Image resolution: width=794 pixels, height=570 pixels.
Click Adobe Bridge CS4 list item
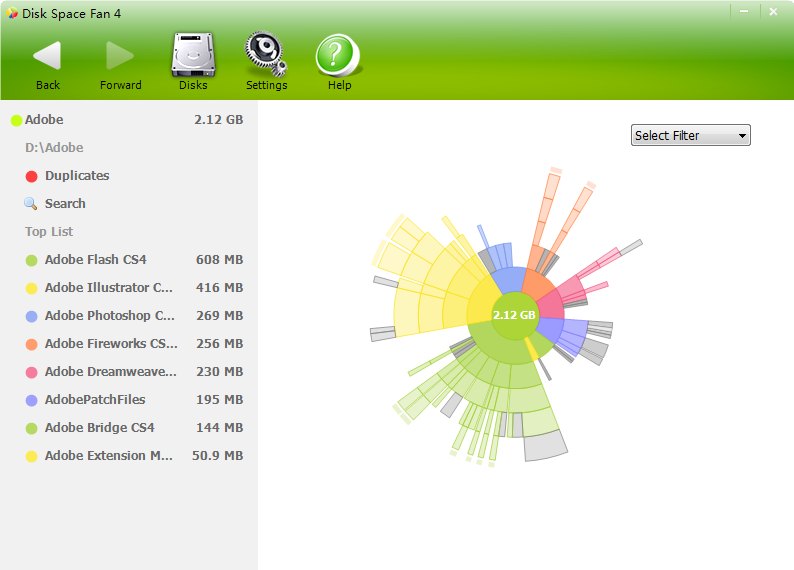click(x=99, y=428)
